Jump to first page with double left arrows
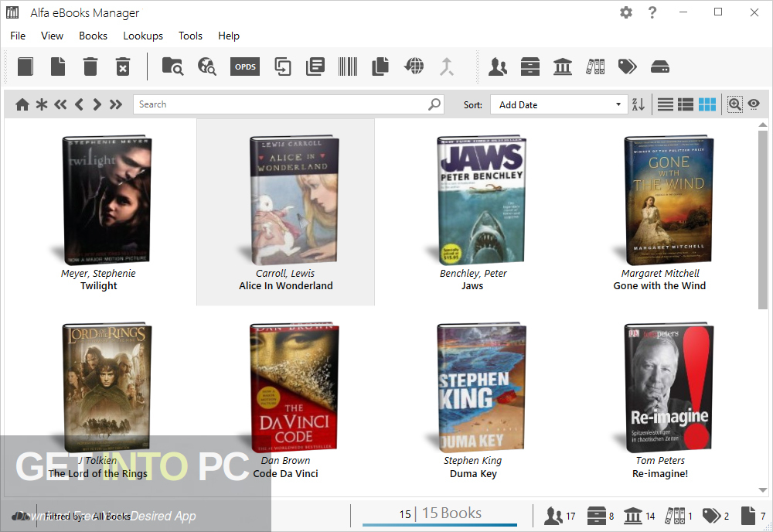773x532 pixels. click(60, 104)
